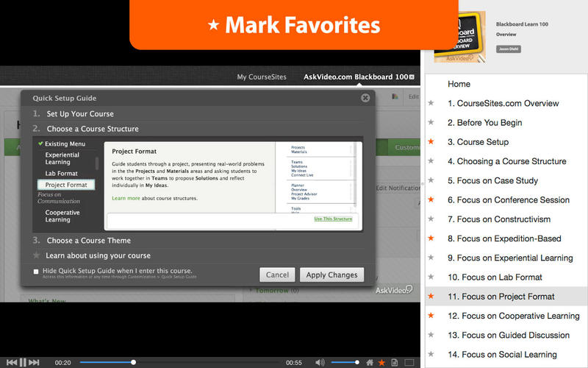Skip forward to the next video
This screenshot has width=588, height=368.
pos(34,362)
